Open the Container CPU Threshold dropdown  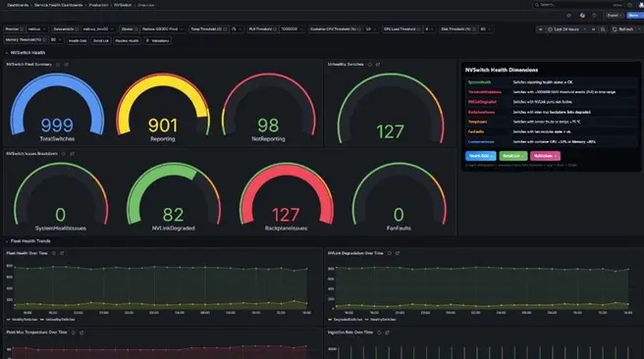pyautogui.click(x=370, y=29)
